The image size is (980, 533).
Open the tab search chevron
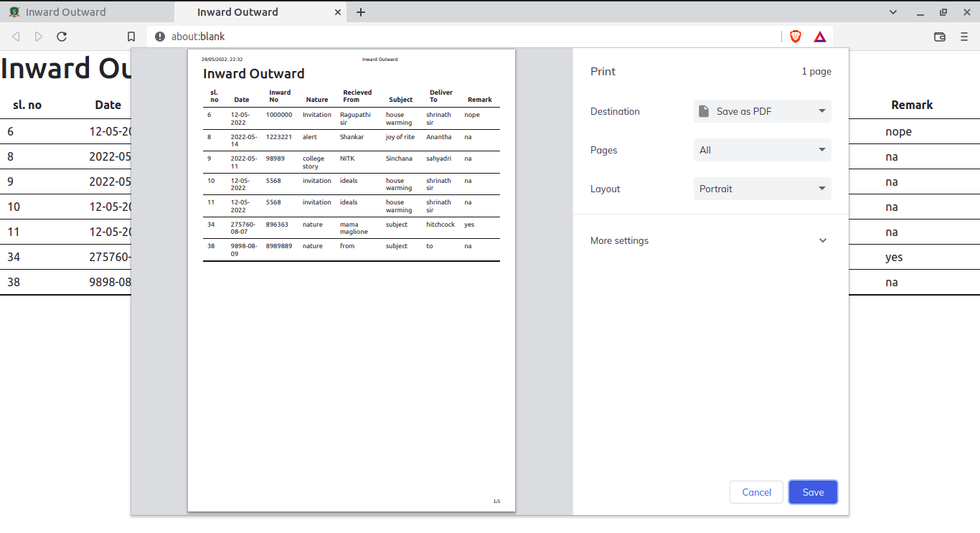pyautogui.click(x=893, y=12)
